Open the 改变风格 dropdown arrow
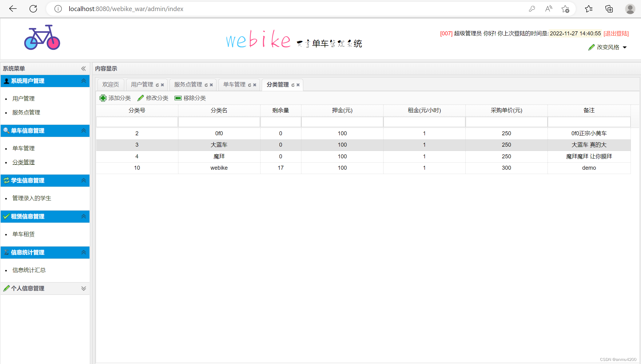The image size is (641, 364). (625, 47)
